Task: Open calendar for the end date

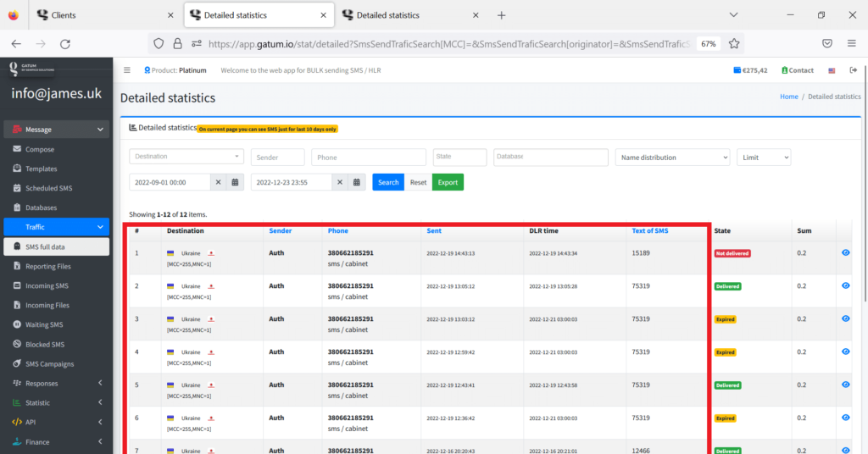Action: tap(357, 182)
